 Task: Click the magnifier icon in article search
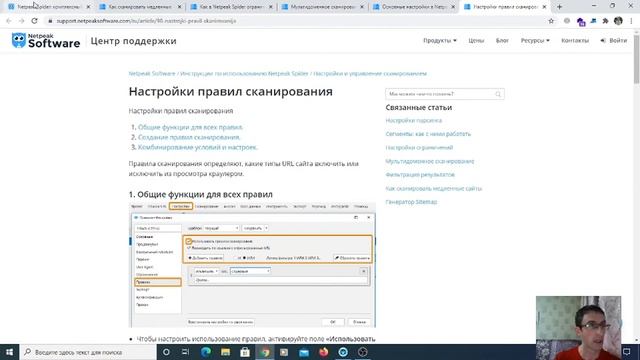pyautogui.click(x=498, y=94)
